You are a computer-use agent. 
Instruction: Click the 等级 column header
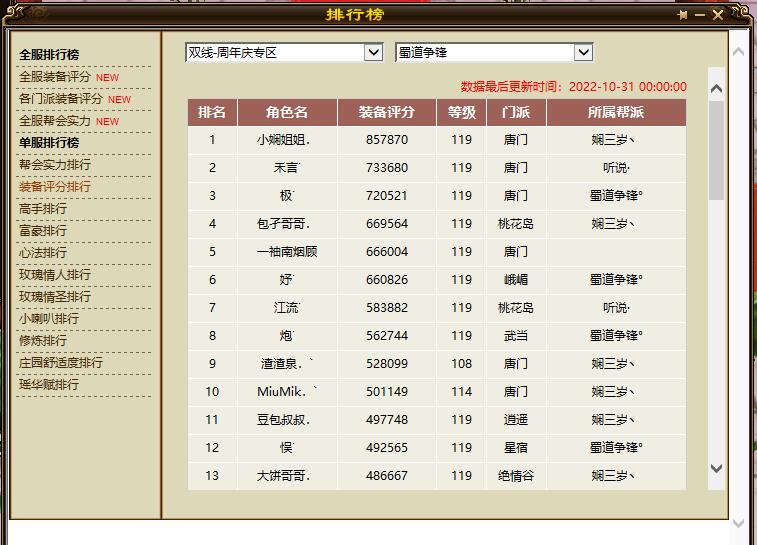[462, 112]
